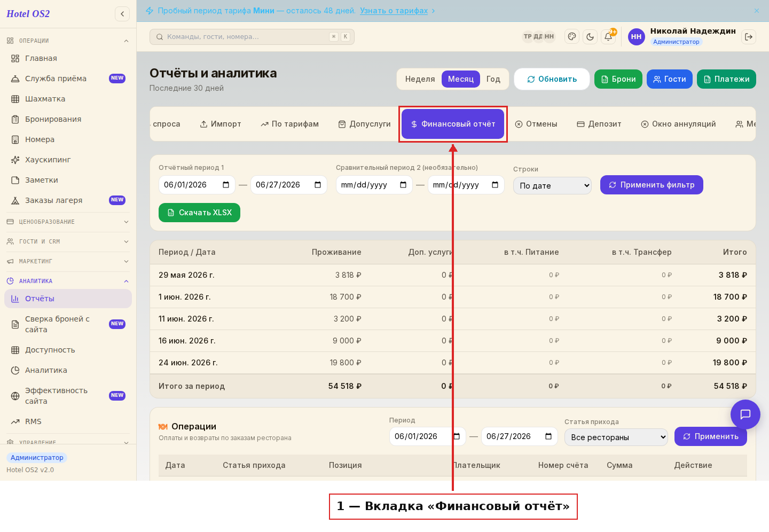Toggle dark mode moon icon
Viewport: 769px width, 532px height.
(590, 37)
